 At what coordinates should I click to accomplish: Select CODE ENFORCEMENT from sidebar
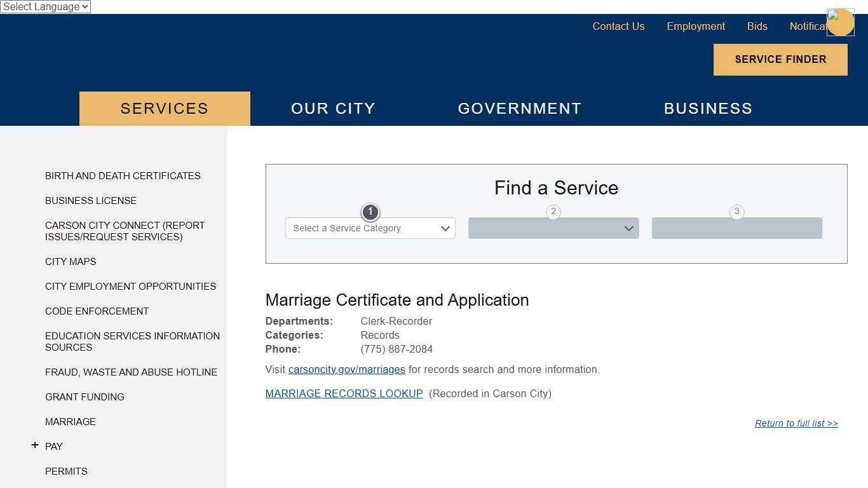click(x=97, y=311)
